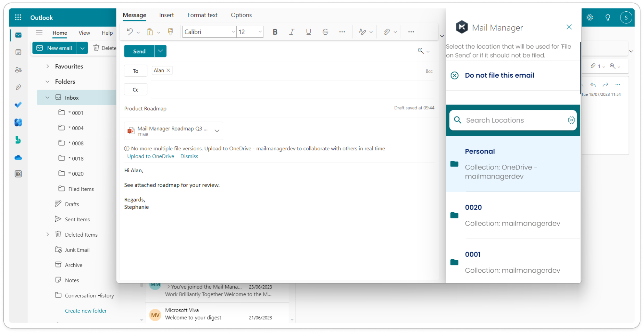644x333 pixels.
Task: Open the Home ribbon tab
Action: click(x=60, y=33)
